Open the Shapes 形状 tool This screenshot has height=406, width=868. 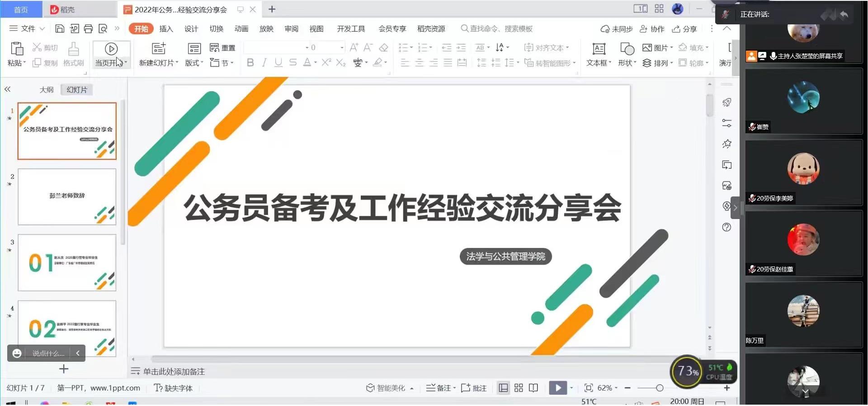click(627, 49)
